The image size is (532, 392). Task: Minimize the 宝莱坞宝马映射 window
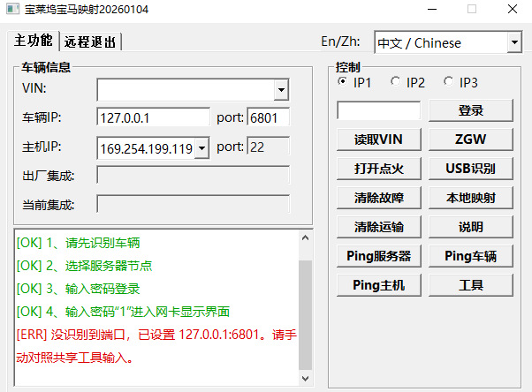tap(432, 9)
